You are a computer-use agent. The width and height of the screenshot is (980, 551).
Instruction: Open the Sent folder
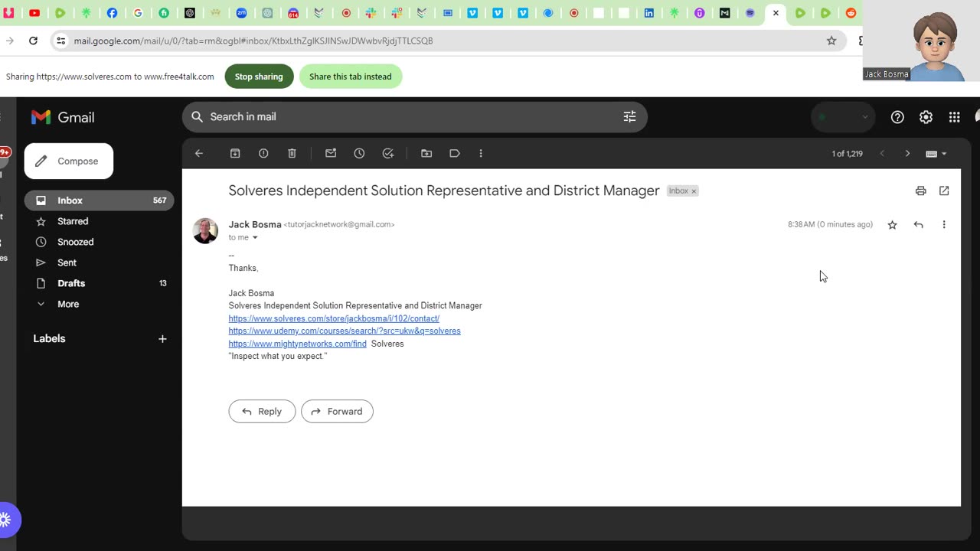(100, 262)
